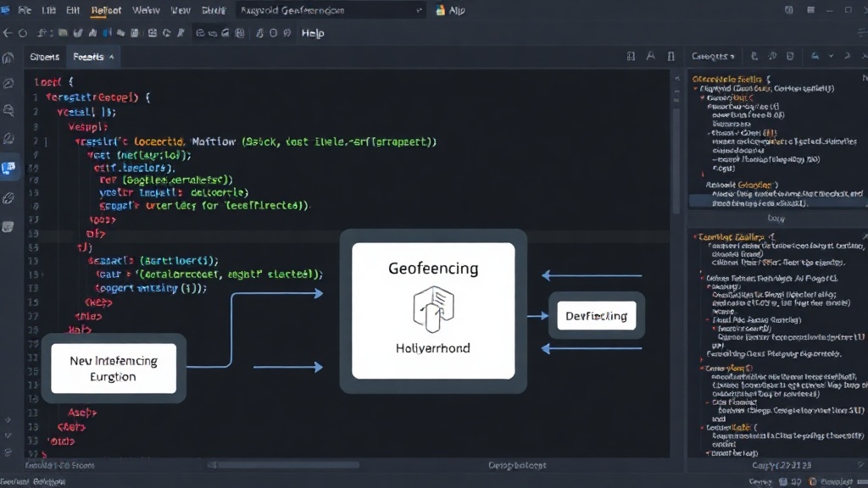Click the face icon left of Help

click(x=287, y=33)
